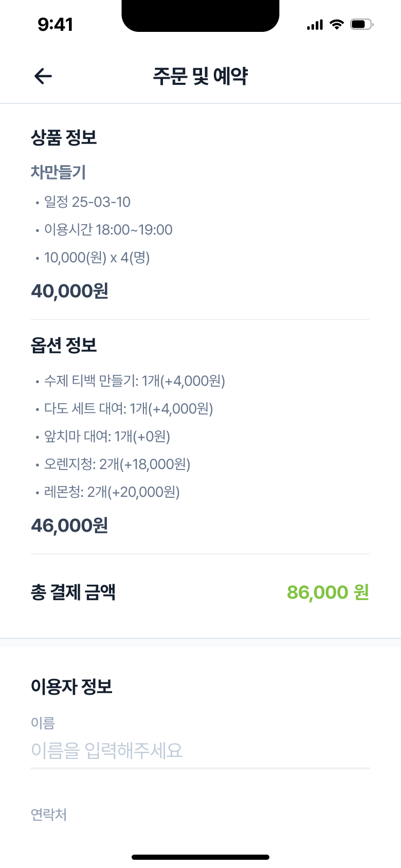The image size is (401, 868).
Task: Tap the 오렌지청 option line
Action: pyautogui.click(x=117, y=464)
